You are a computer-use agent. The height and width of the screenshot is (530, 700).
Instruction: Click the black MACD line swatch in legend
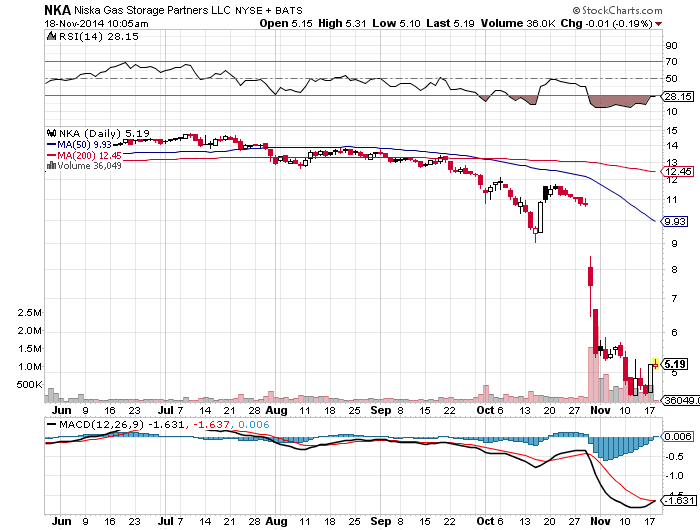click(52, 424)
